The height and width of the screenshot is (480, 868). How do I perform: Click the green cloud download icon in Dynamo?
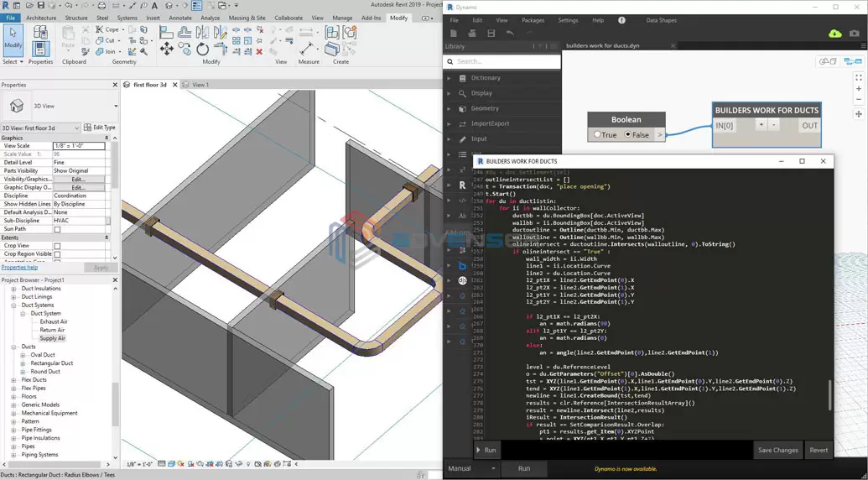835,34
